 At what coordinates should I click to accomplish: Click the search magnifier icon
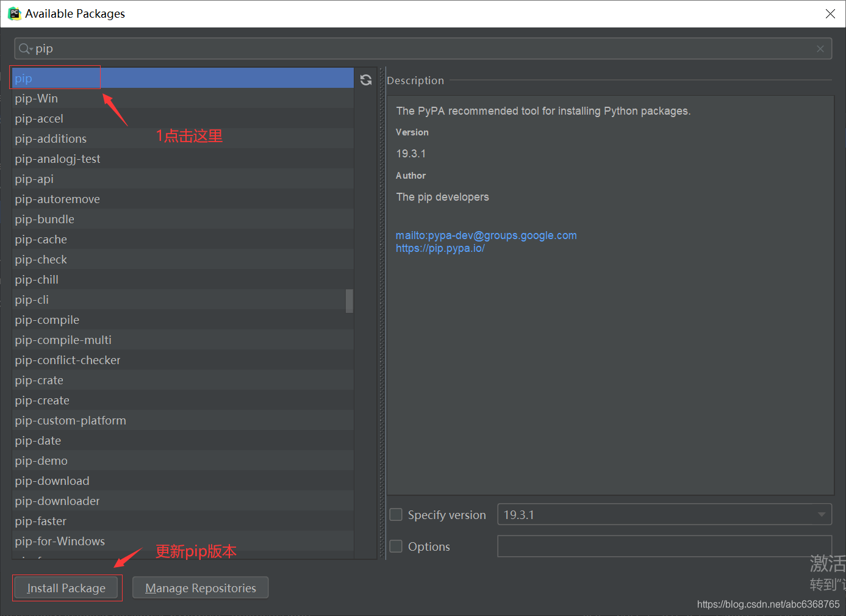point(24,49)
